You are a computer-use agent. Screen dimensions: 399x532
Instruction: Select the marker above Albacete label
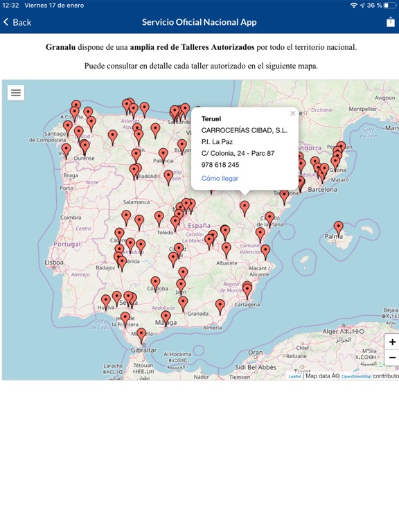[x=227, y=249]
